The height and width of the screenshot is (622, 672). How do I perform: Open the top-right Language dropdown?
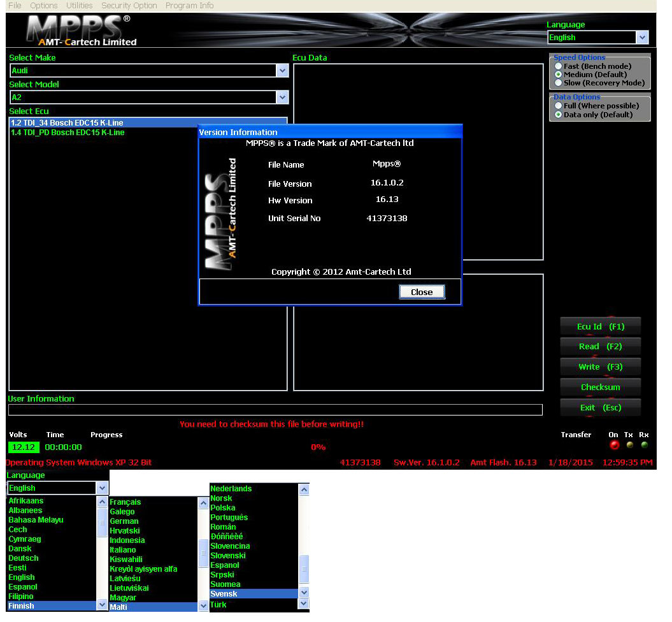643,37
